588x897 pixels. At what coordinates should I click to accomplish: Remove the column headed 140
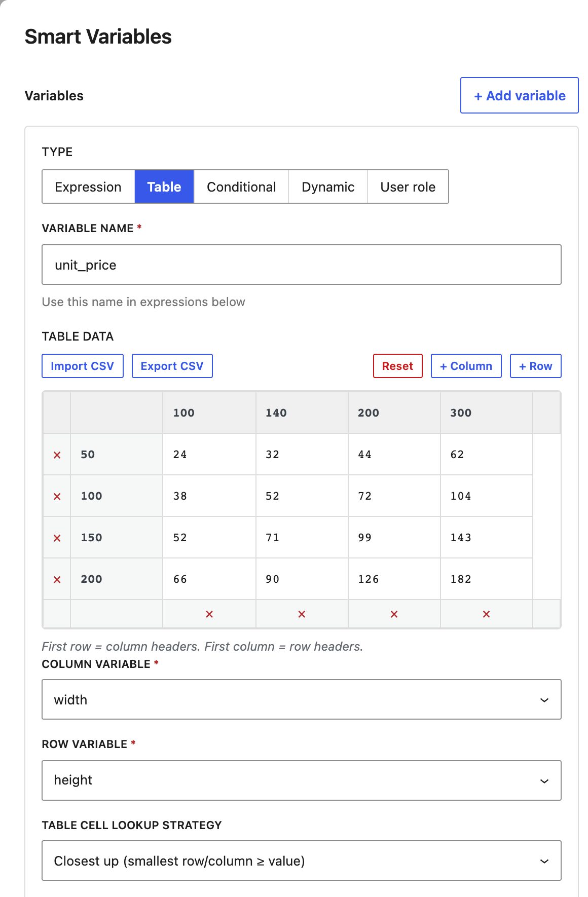(x=302, y=614)
